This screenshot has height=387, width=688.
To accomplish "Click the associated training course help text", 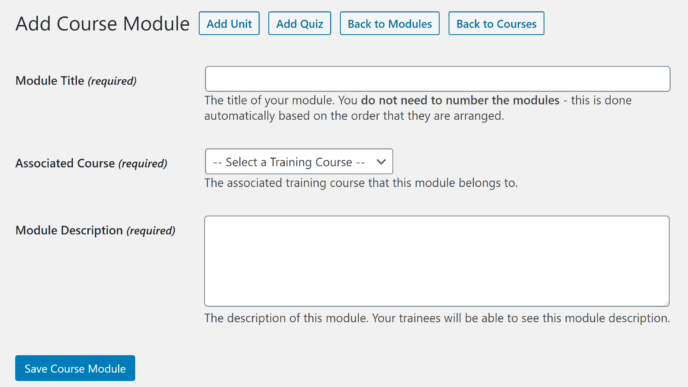I will (361, 183).
